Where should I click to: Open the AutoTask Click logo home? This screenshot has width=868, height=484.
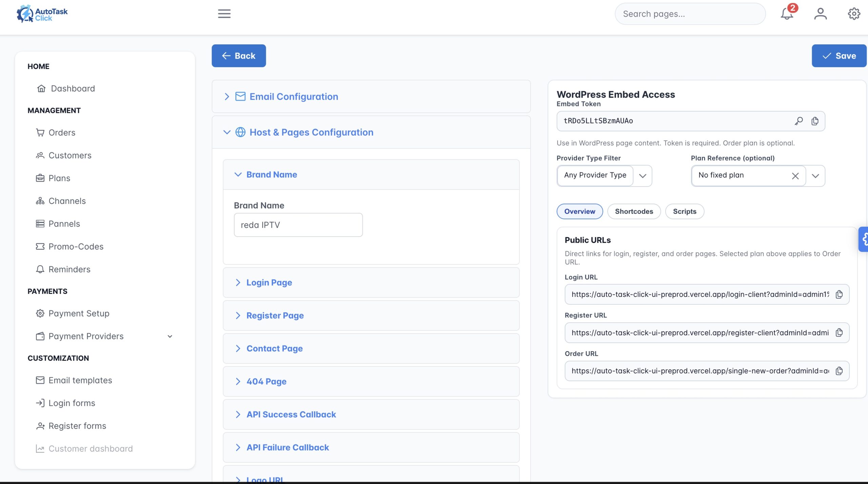pos(42,14)
